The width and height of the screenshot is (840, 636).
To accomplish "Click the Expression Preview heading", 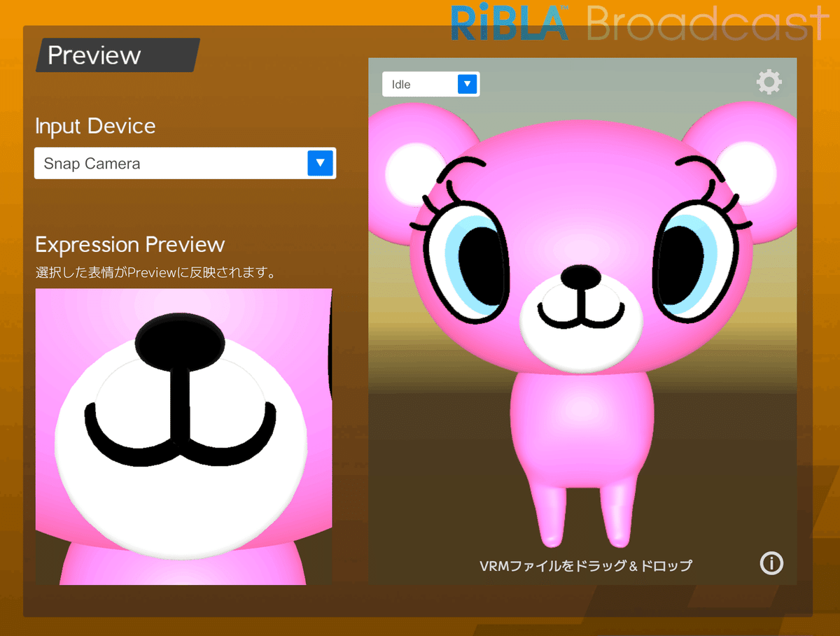I will (x=130, y=245).
